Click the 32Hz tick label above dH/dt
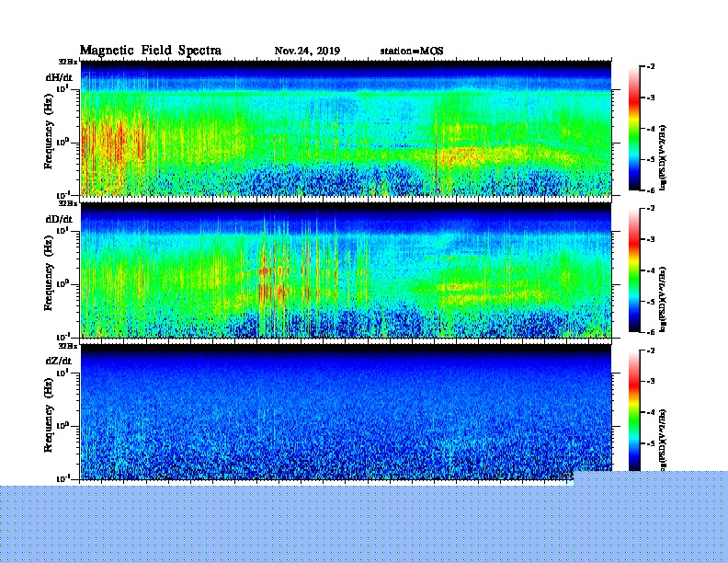The image size is (728, 563). (68, 62)
